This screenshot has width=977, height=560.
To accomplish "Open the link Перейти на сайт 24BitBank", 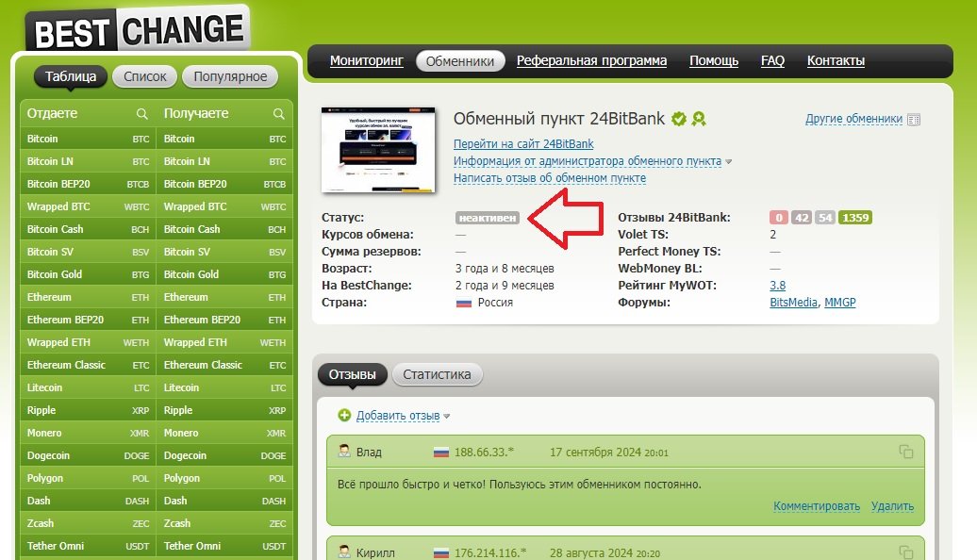I will coord(523,144).
